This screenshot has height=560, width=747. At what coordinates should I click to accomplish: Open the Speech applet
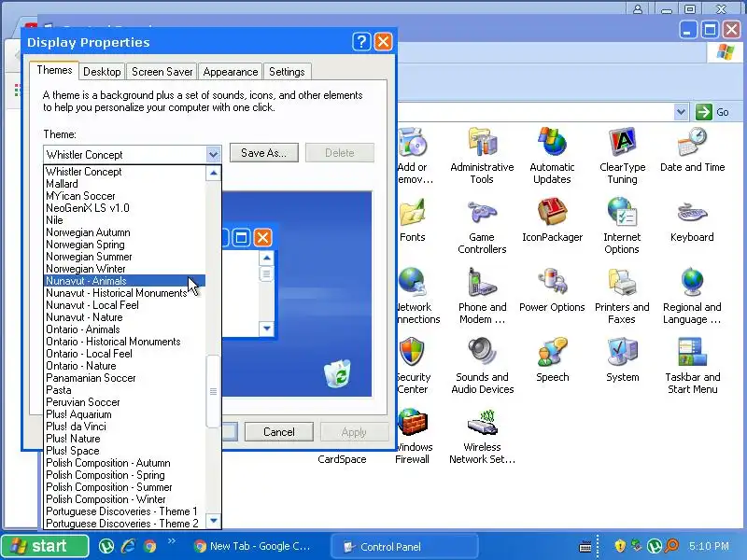coord(552,359)
